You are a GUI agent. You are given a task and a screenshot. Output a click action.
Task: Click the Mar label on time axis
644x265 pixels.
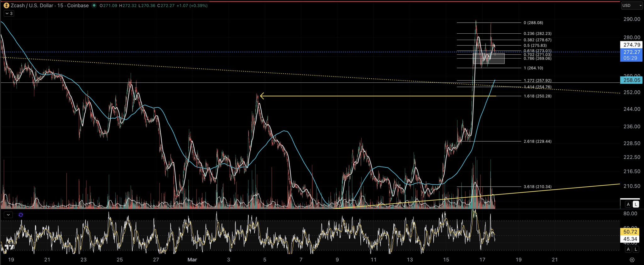[192, 260]
